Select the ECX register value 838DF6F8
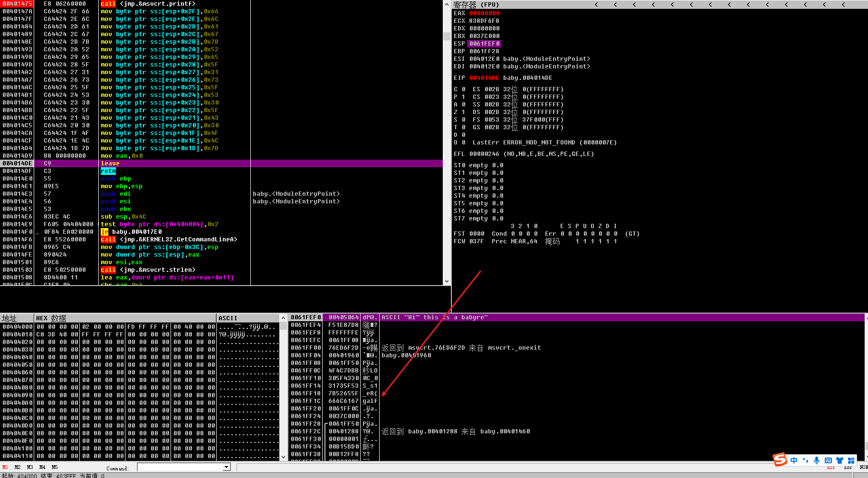868x478 pixels. click(485, 21)
